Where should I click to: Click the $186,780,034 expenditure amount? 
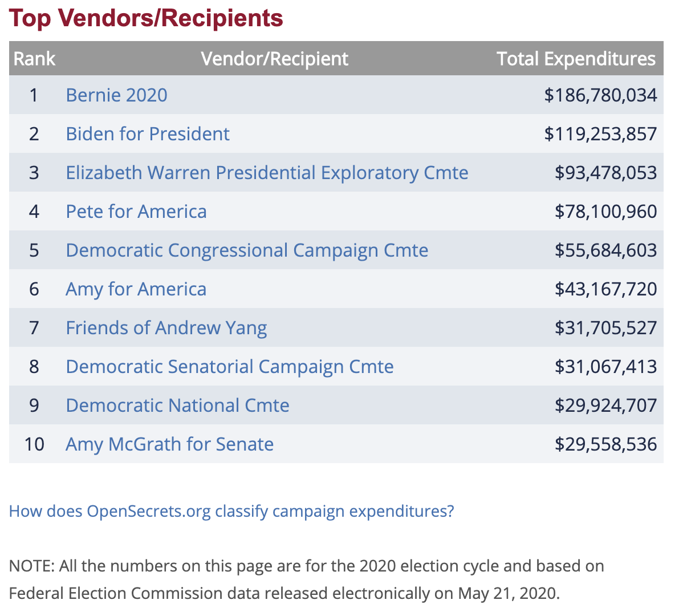(x=600, y=95)
